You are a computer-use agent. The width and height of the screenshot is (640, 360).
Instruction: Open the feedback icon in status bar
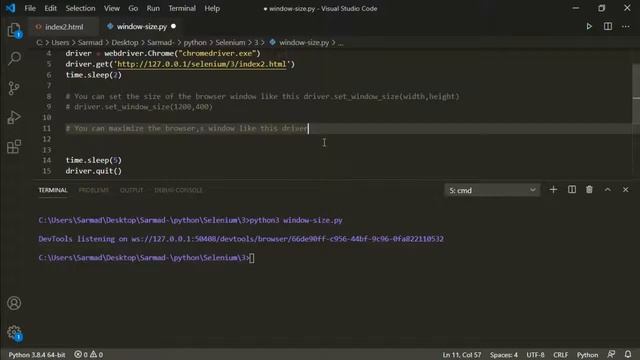point(611,354)
